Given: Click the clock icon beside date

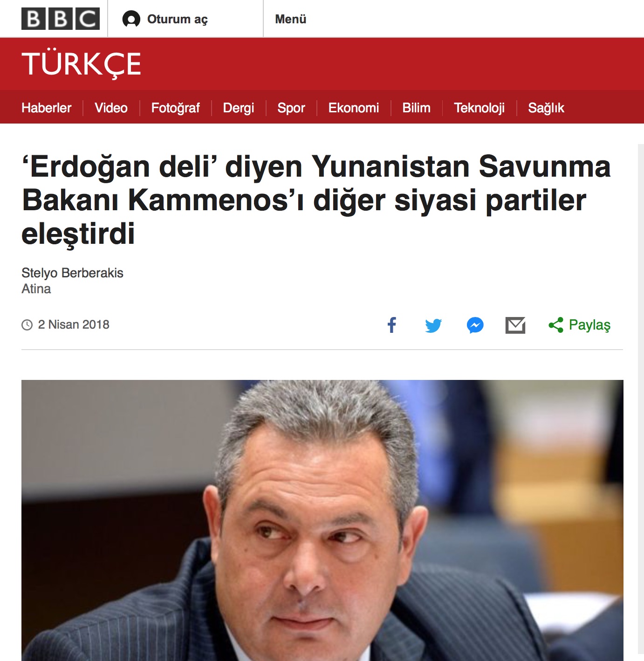Looking at the screenshot, I should point(27,325).
